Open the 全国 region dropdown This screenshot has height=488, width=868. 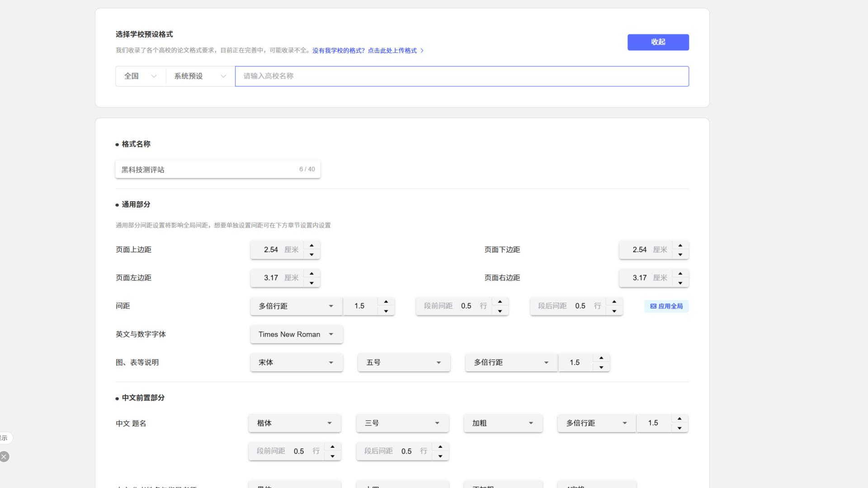click(x=140, y=76)
